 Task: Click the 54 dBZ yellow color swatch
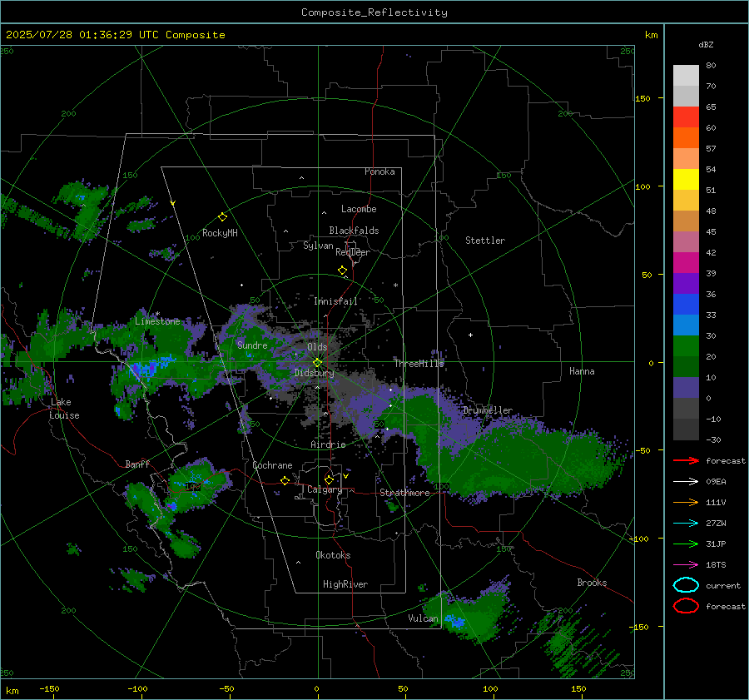coord(686,179)
